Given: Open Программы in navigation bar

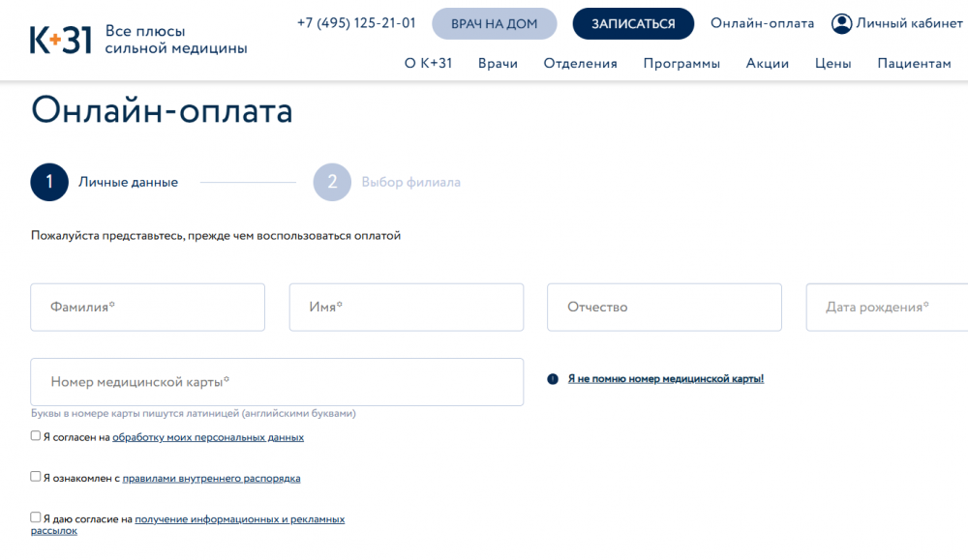Looking at the screenshot, I should (x=681, y=64).
